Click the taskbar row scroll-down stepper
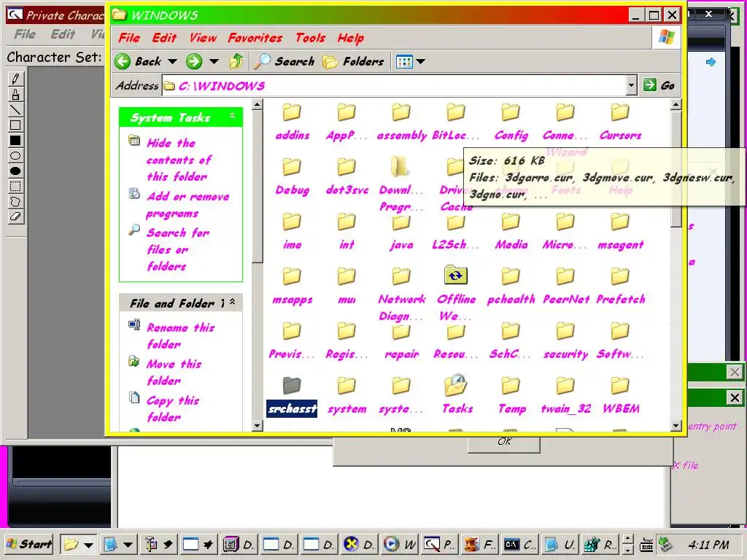The image size is (747, 560). (628, 549)
